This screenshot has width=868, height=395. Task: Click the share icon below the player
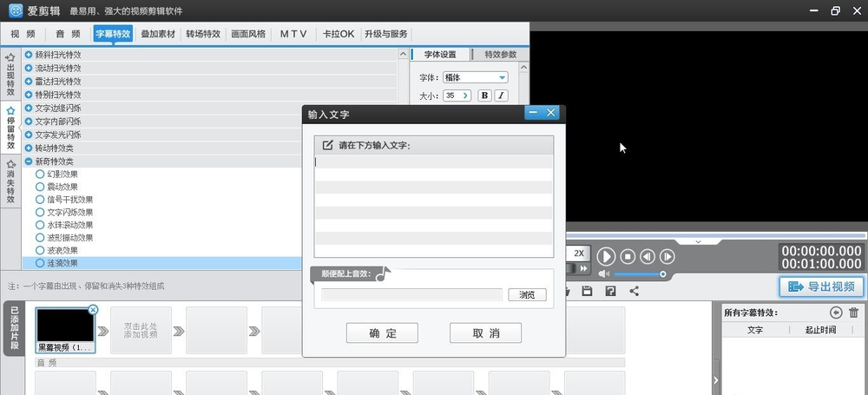coord(634,291)
